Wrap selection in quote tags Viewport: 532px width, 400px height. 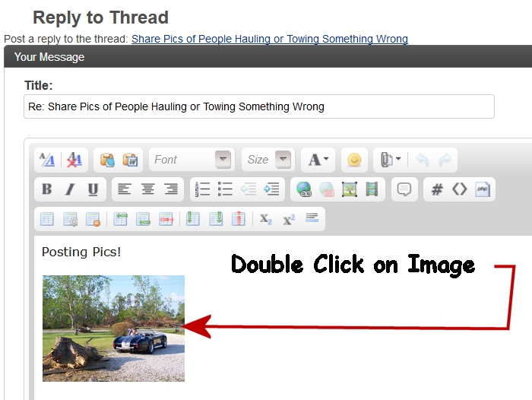(404, 189)
